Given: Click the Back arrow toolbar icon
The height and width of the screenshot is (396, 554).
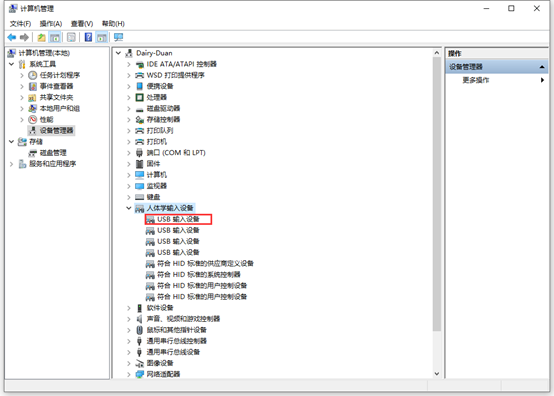Looking at the screenshot, I should pos(12,37).
